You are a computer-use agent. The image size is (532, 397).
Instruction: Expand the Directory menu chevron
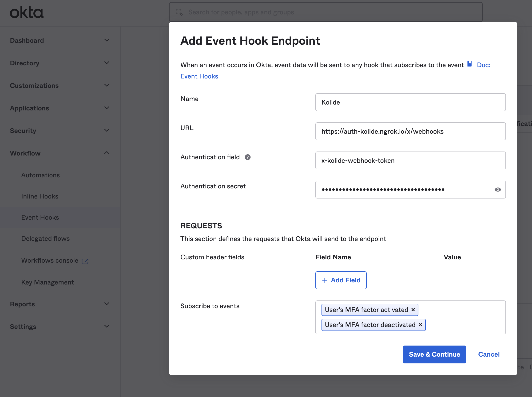pyautogui.click(x=107, y=63)
